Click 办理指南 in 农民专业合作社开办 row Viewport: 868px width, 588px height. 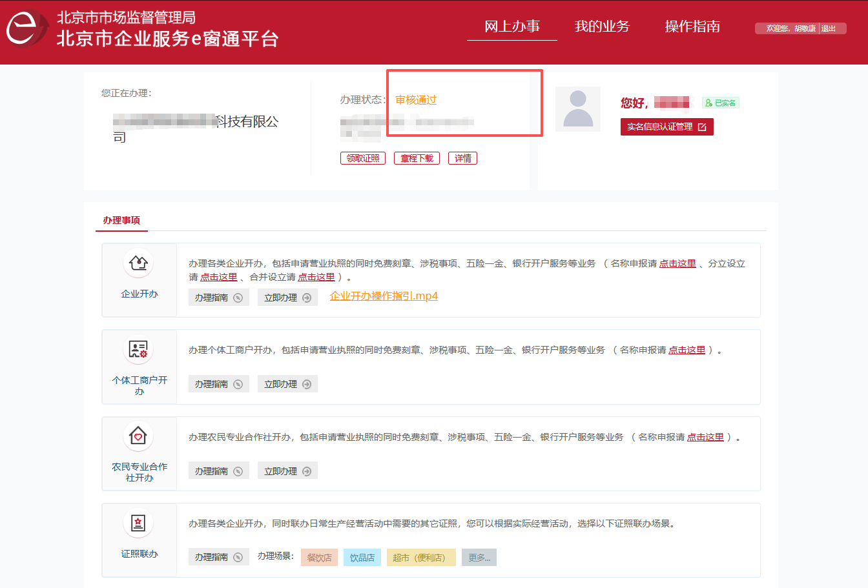click(219, 471)
